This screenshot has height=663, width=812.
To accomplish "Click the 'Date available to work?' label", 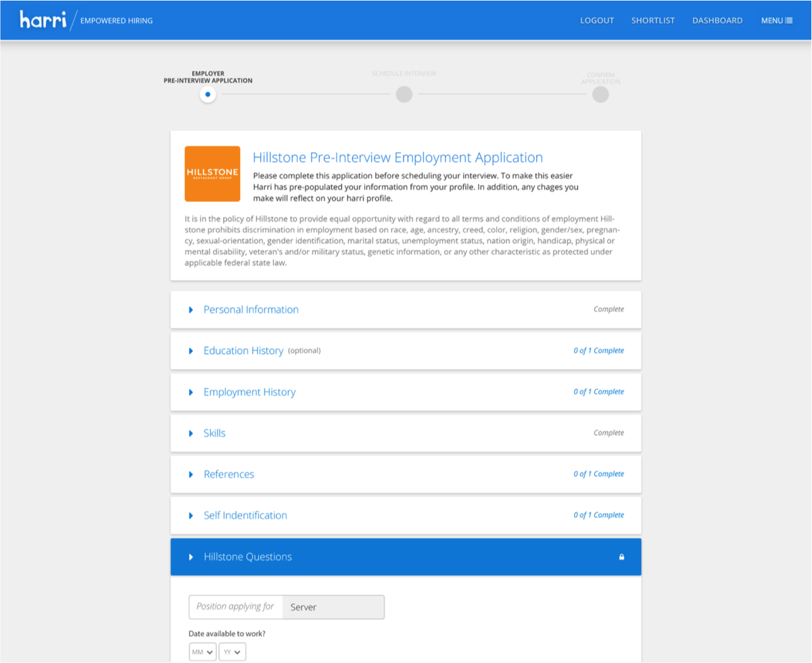I will 227,634.
